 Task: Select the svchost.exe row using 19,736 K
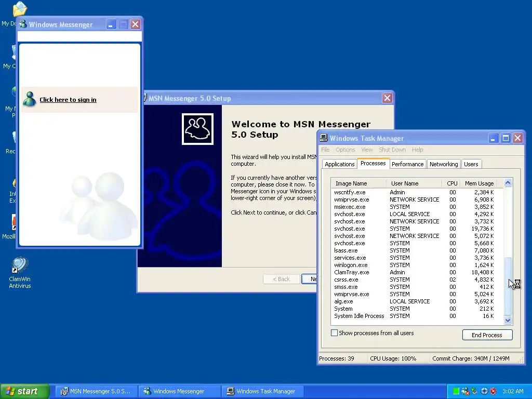coord(414,229)
